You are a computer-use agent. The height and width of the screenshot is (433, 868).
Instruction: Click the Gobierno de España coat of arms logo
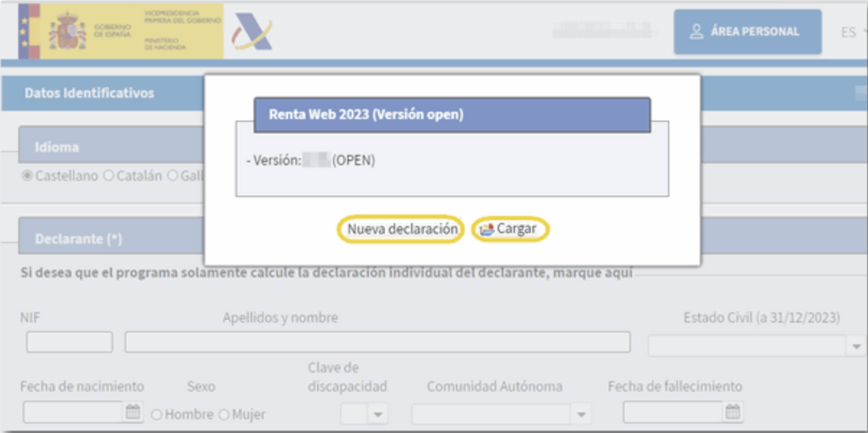pos(67,30)
